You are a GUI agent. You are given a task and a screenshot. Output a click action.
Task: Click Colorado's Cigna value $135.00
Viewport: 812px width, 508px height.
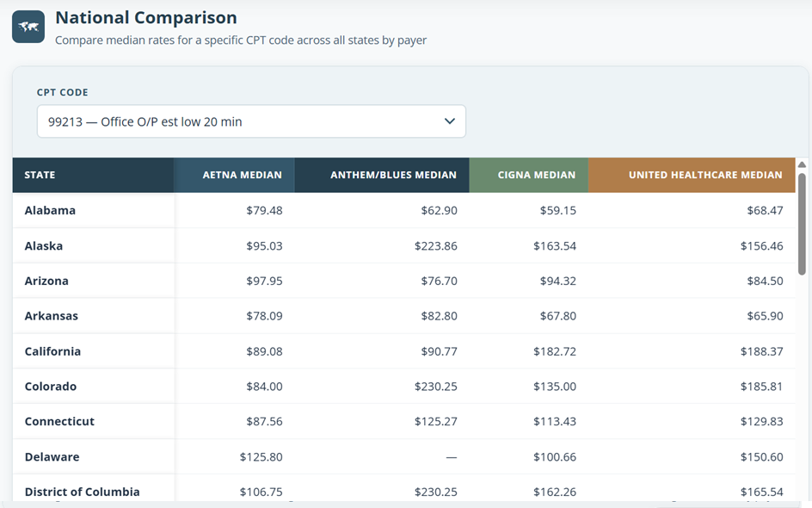tap(555, 387)
